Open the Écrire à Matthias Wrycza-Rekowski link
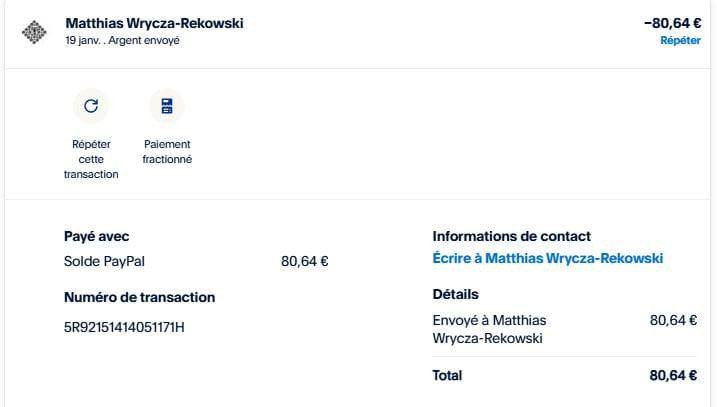 (x=547, y=259)
